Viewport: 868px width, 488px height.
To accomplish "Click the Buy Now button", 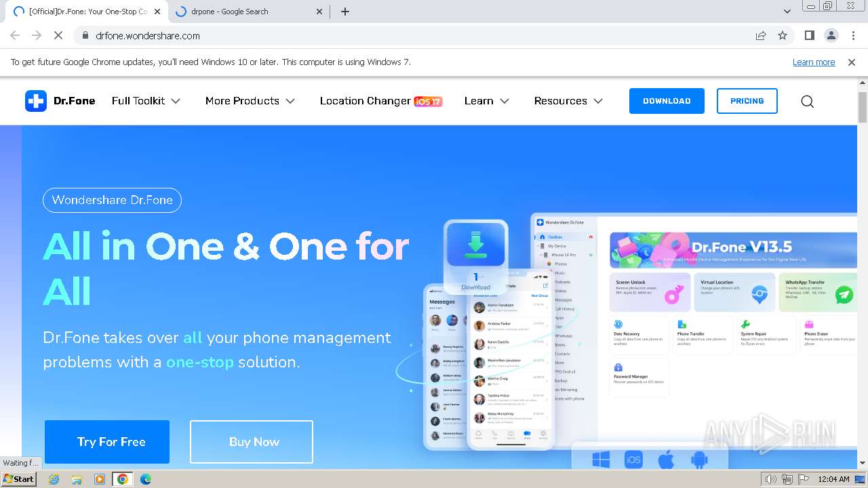I will click(x=252, y=442).
